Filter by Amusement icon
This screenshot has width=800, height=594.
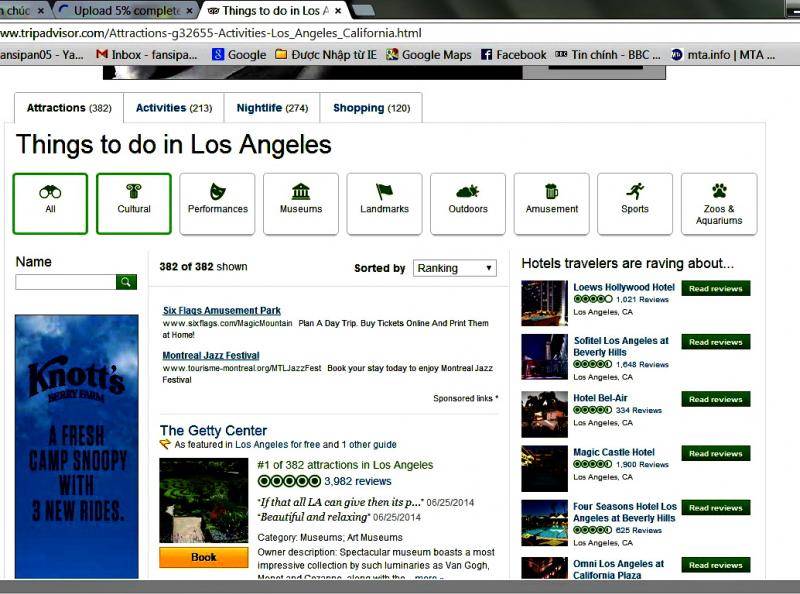(x=552, y=204)
